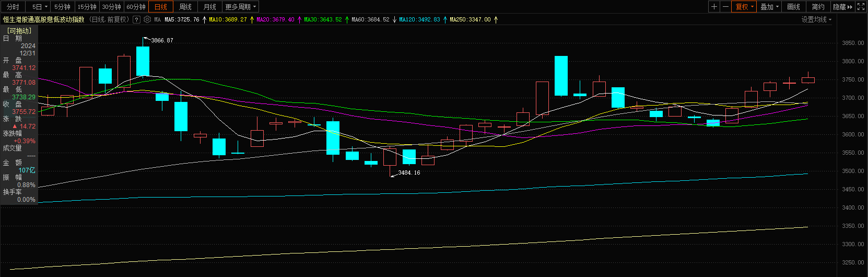Click the zoom in plus icon
The image size is (868, 277).
pos(714,7)
